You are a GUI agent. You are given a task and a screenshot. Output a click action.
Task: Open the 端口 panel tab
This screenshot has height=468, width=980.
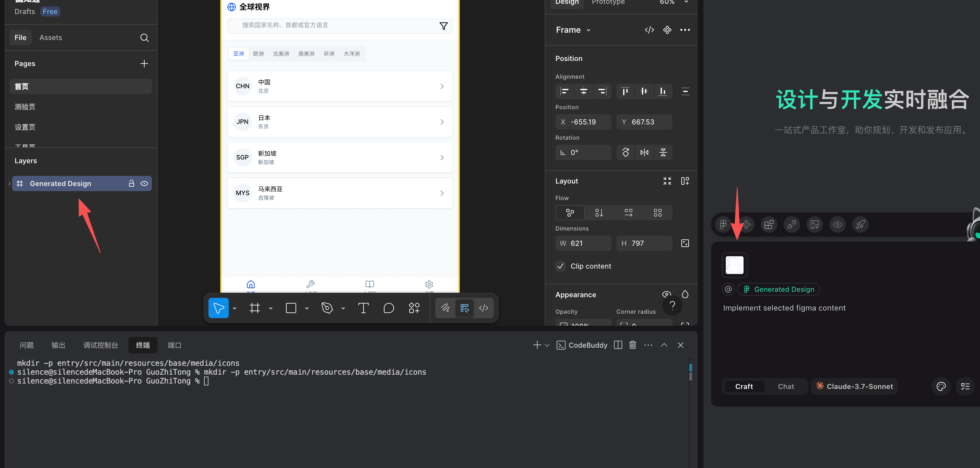click(x=175, y=345)
